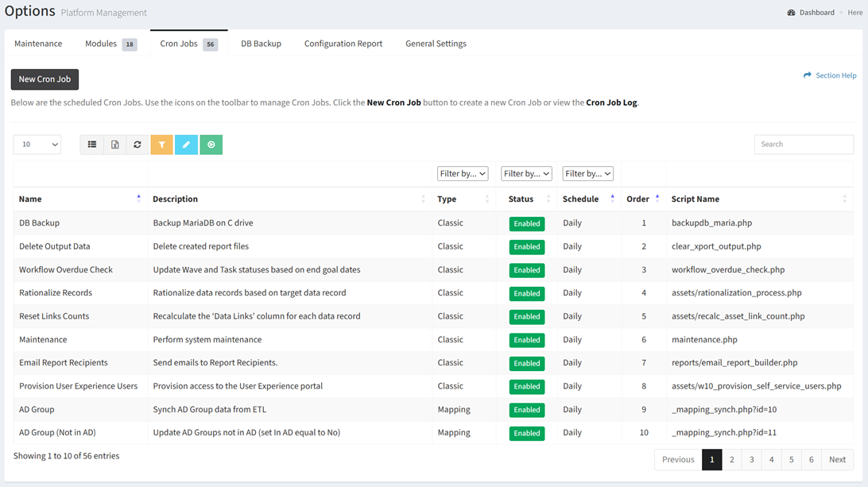Click into the Search input field

[x=803, y=145]
